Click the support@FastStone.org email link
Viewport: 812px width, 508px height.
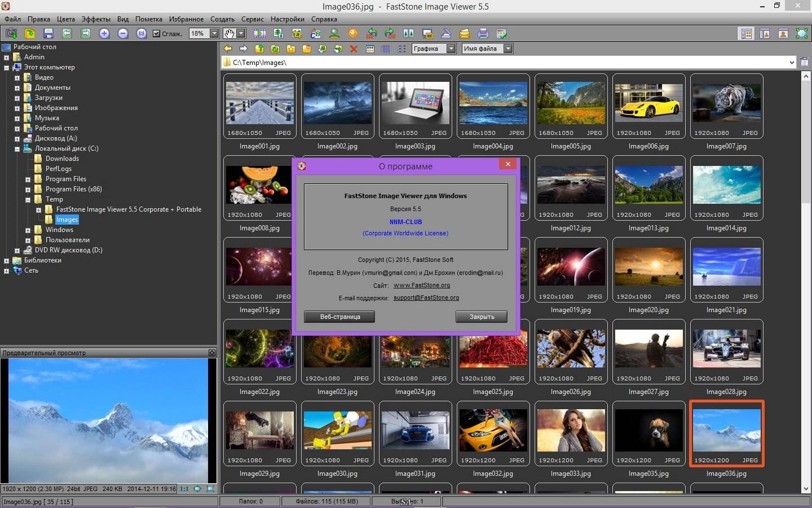pos(426,297)
